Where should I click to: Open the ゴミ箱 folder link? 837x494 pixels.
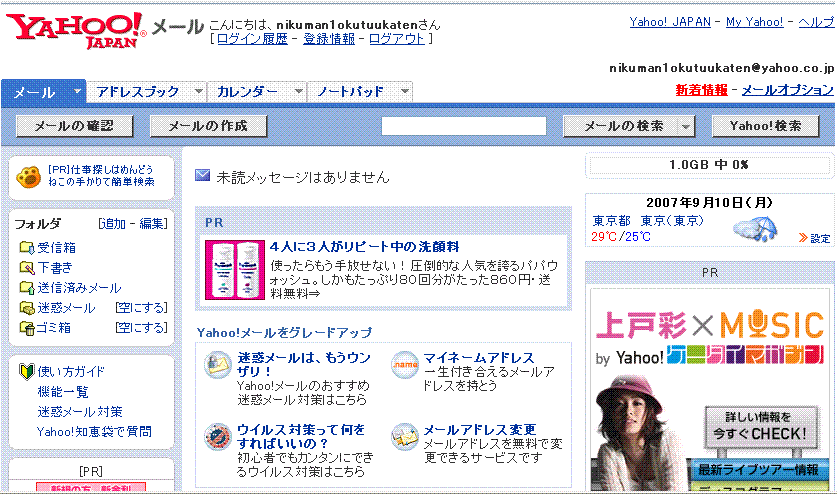[x=53, y=328]
